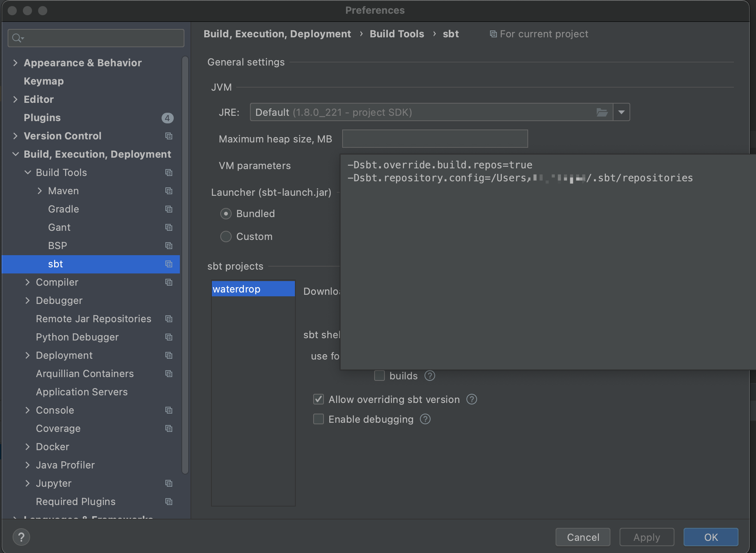Screen dimensions: 756x553
Task: Click the question mark help button at bottom-left
Action: 21,537
